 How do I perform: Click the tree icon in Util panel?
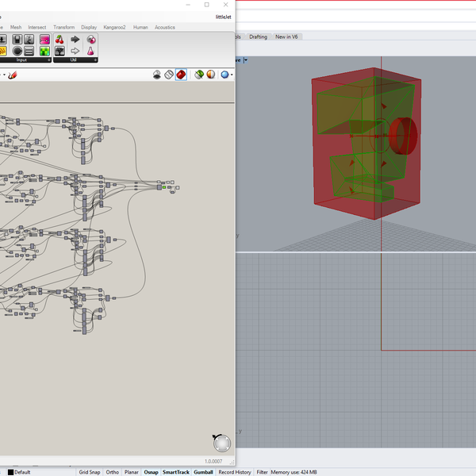60,52
